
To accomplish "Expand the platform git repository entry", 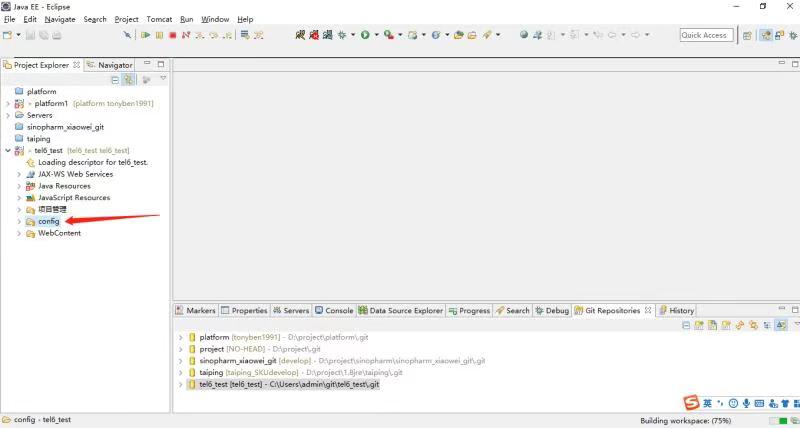I will pos(181,337).
